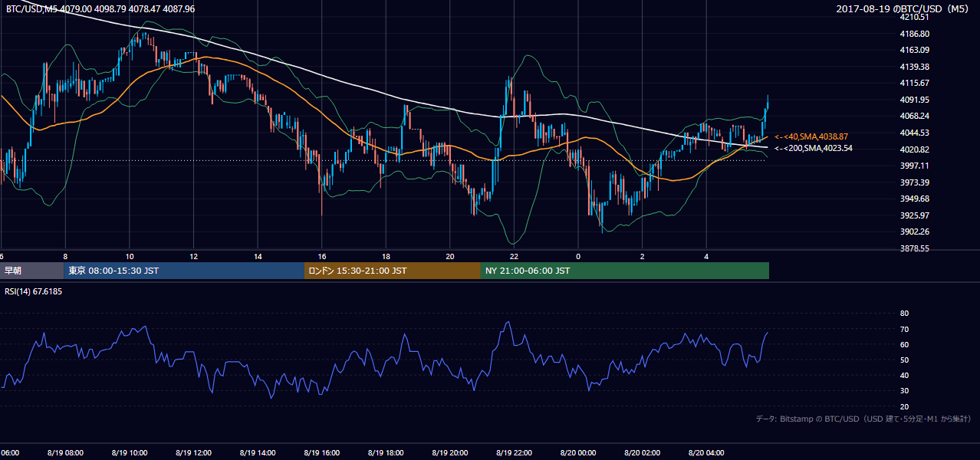The width and height of the screenshot is (980, 460).
Task: Click hour 16 on the chart time axis
Action: (321, 256)
